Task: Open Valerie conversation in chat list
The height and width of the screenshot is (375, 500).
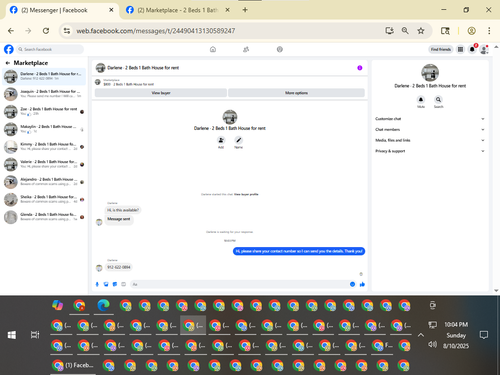Action: coord(44,164)
